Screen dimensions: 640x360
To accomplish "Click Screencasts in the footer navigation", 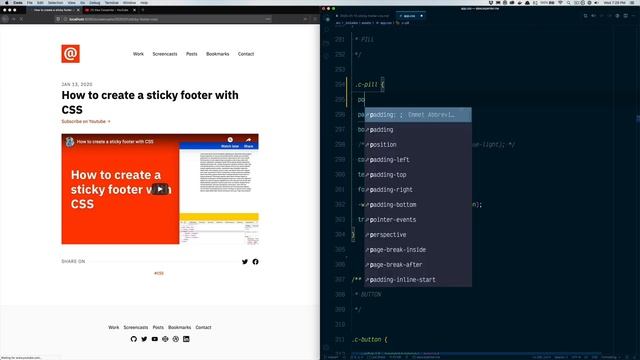I will tap(136, 327).
